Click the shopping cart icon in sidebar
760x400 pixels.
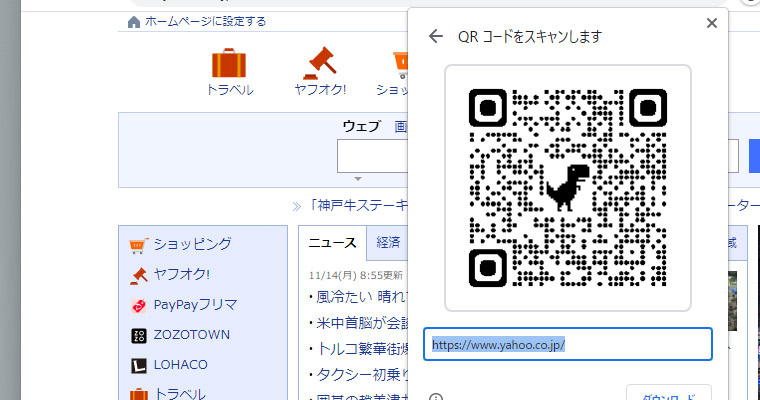[x=139, y=245]
